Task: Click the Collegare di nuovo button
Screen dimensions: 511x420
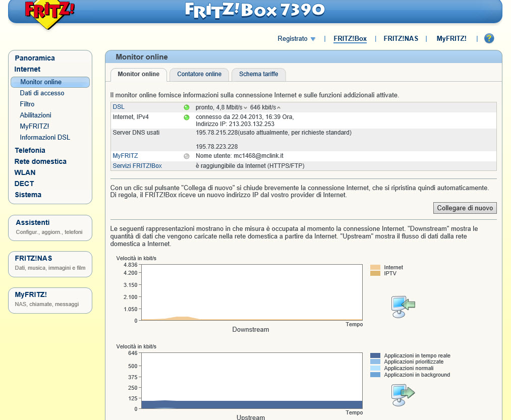Action: click(465, 208)
